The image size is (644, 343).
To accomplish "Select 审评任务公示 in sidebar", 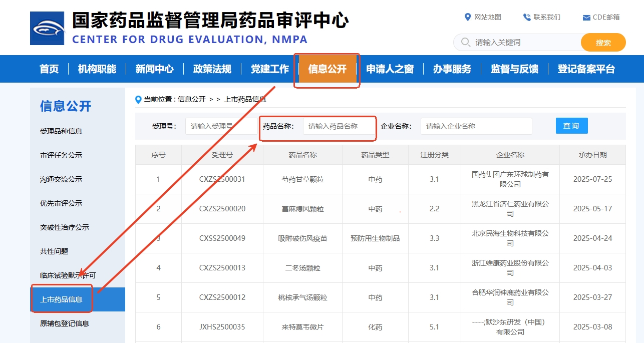I will (x=61, y=155).
